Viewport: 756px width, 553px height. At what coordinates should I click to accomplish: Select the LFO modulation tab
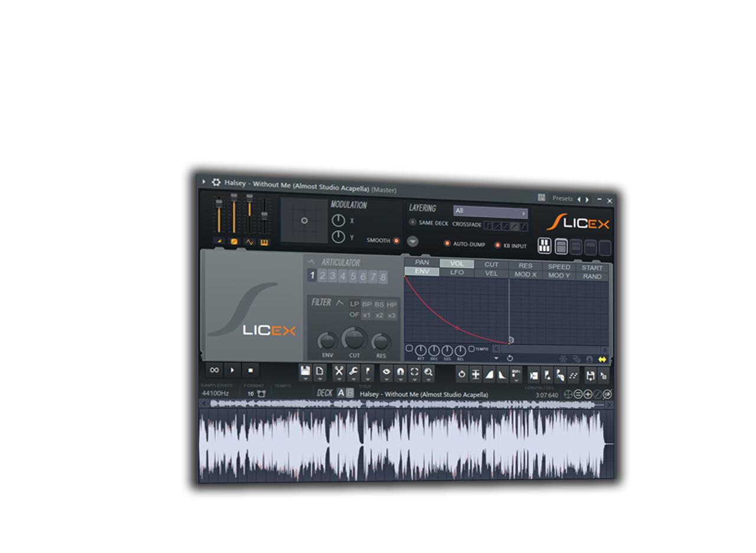457,272
